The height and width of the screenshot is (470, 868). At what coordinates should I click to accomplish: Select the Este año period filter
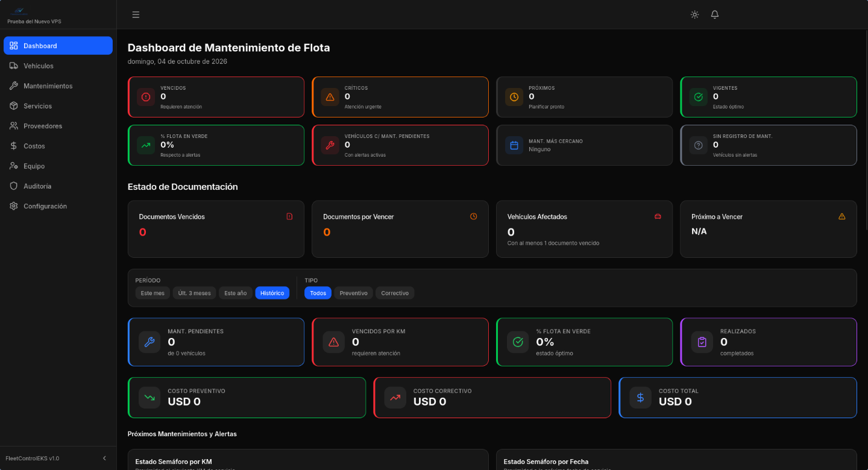point(235,293)
